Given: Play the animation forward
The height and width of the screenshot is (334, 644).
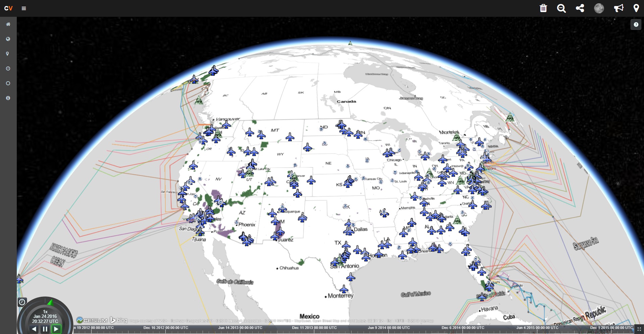Looking at the screenshot, I should pos(56,329).
